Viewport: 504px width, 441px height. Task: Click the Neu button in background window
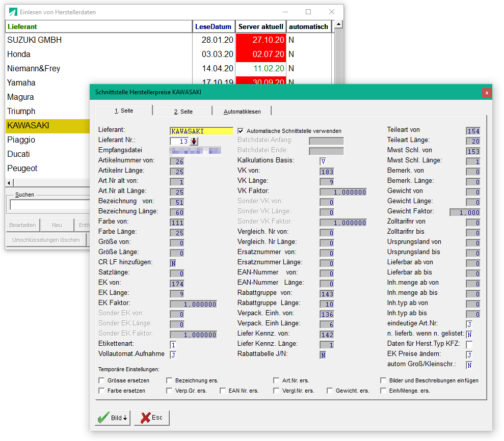pos(57,225)
